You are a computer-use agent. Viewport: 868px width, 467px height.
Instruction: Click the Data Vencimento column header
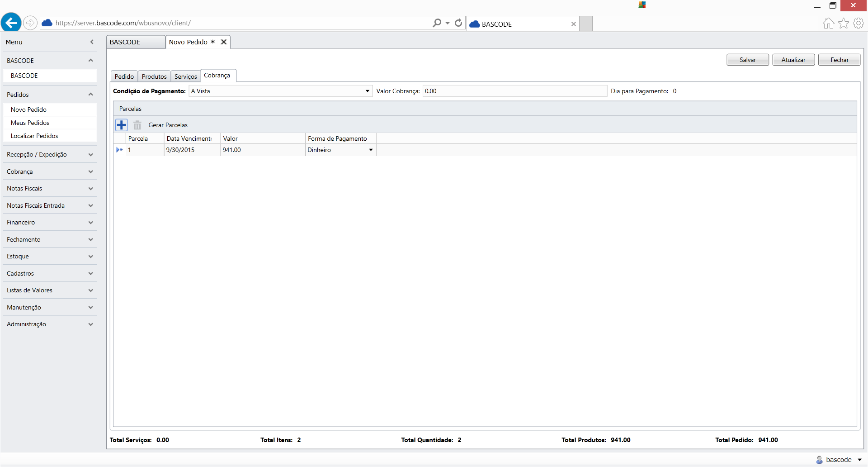(x=192, y=138)
